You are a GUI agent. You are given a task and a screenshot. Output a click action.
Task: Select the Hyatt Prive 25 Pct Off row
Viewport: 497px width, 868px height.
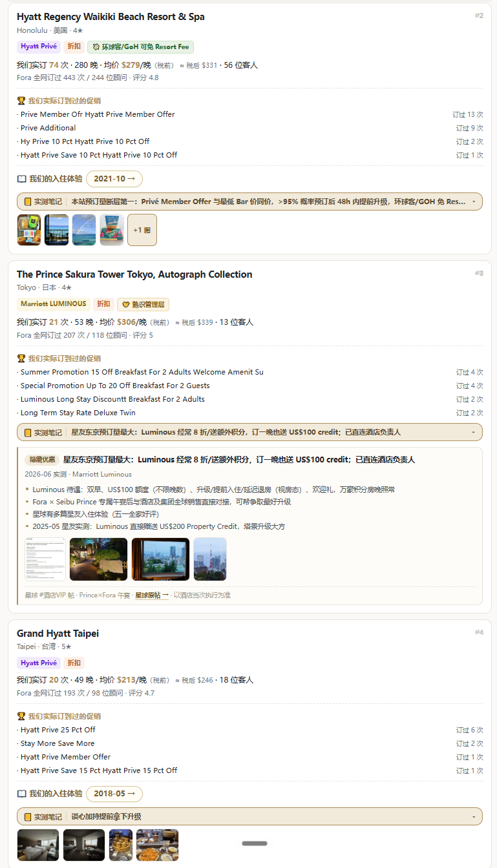249,730
